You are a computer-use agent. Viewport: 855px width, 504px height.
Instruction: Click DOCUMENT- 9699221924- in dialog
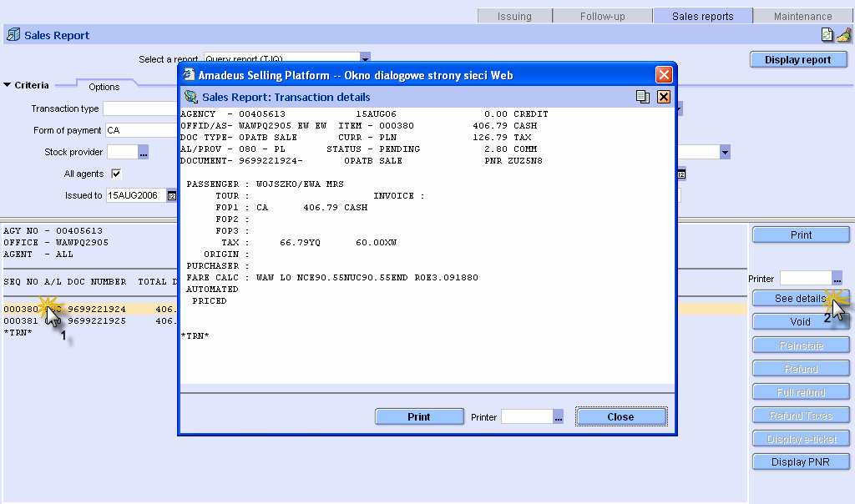[x=241, y=161]
